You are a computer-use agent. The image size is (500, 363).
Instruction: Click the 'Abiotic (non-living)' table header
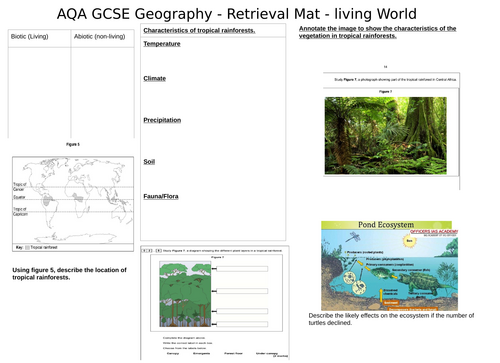click(x=99, y=36)
